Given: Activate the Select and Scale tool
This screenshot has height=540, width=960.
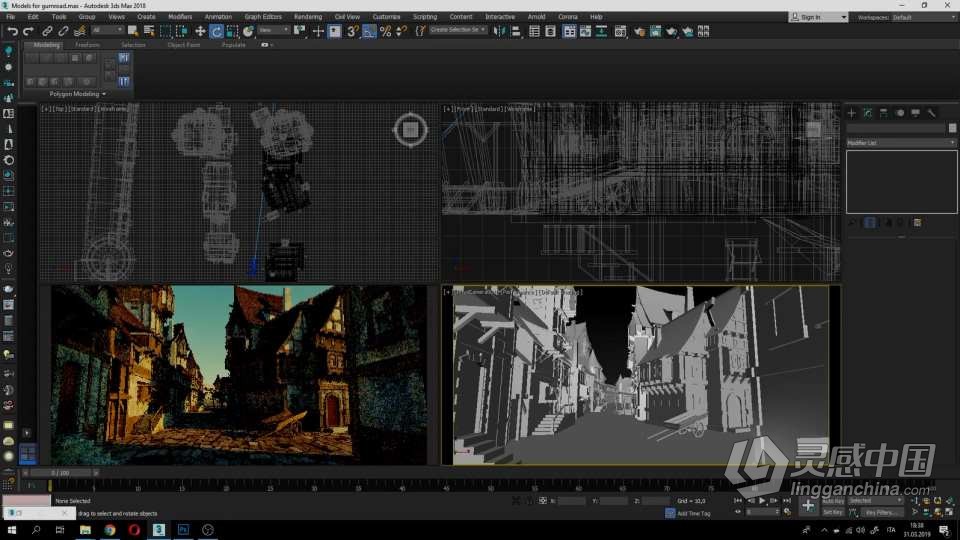Looking at the screenshot, I should pos(232,31).
